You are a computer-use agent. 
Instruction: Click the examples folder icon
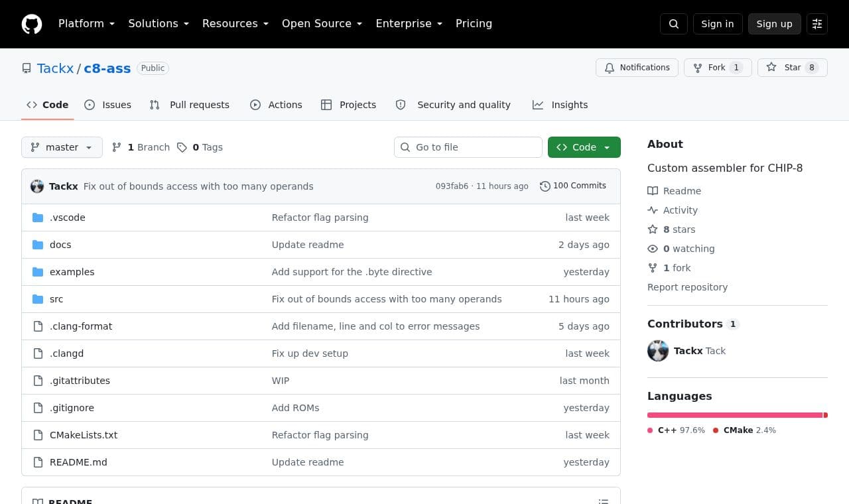coord(38,272)
